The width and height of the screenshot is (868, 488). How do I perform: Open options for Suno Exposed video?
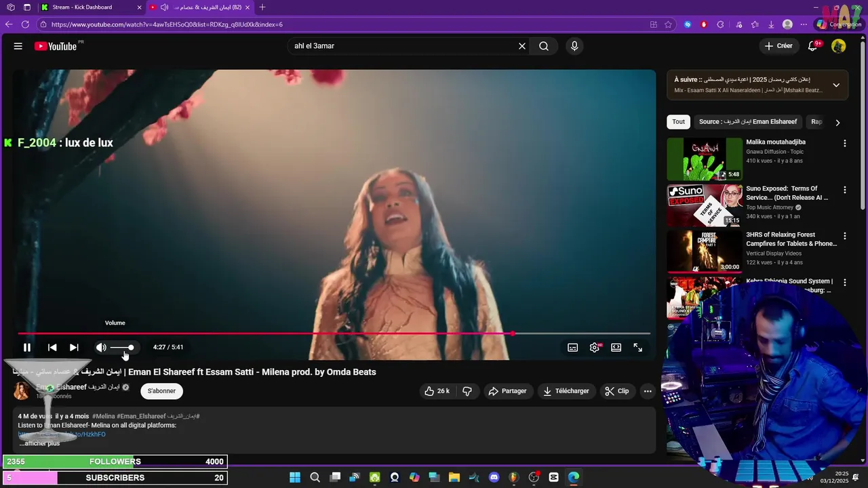[845, 190]
